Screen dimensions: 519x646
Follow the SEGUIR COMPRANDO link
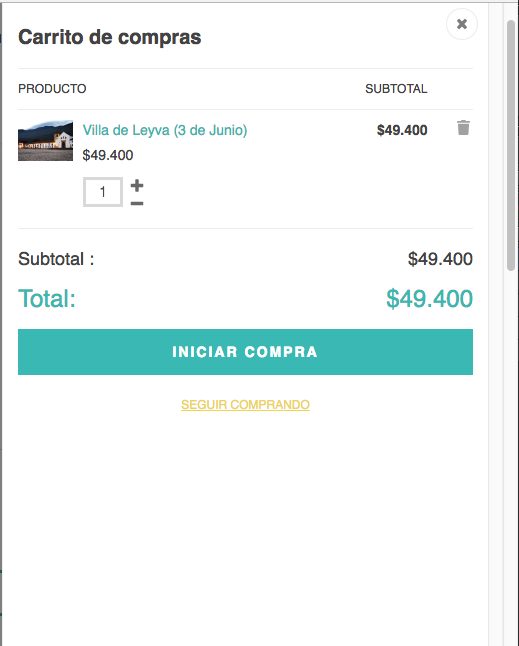click(245, 405)
